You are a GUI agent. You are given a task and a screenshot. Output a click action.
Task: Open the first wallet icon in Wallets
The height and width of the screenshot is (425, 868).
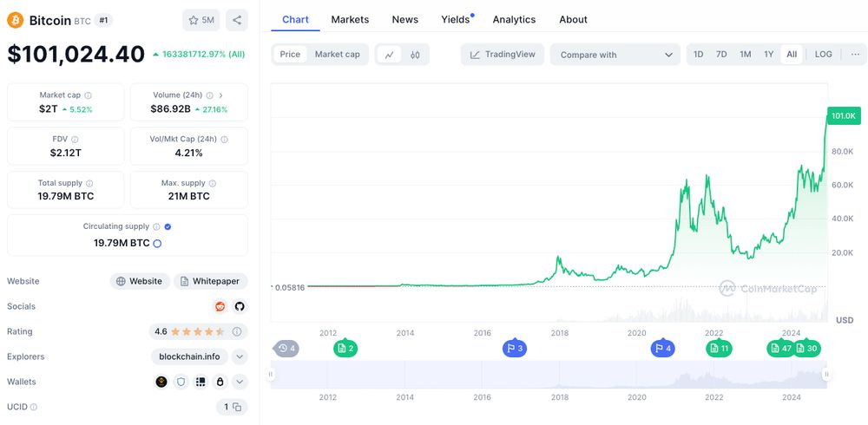(x=161, y=382)
